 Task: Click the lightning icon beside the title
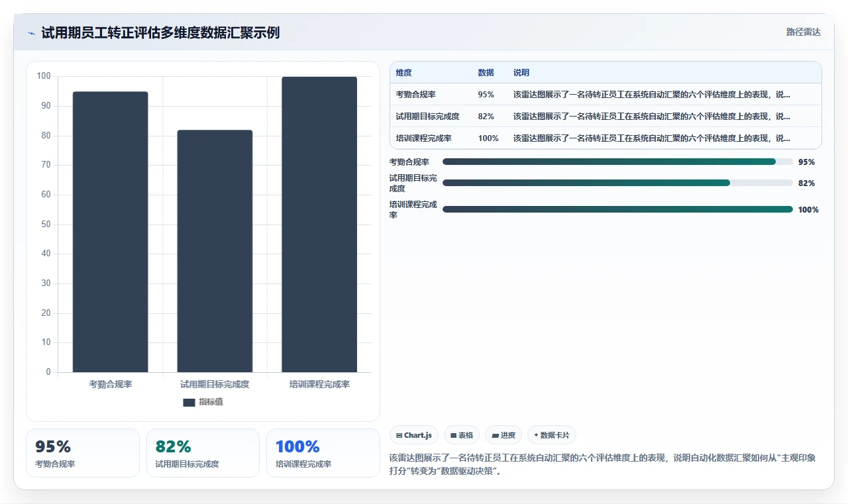point(31,32)
